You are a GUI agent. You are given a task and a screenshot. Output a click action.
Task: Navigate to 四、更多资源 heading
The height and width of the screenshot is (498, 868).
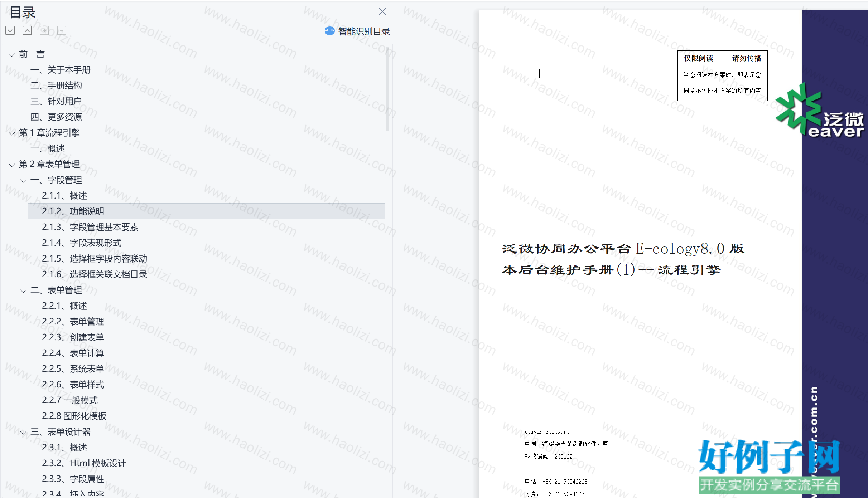(56, 117)
